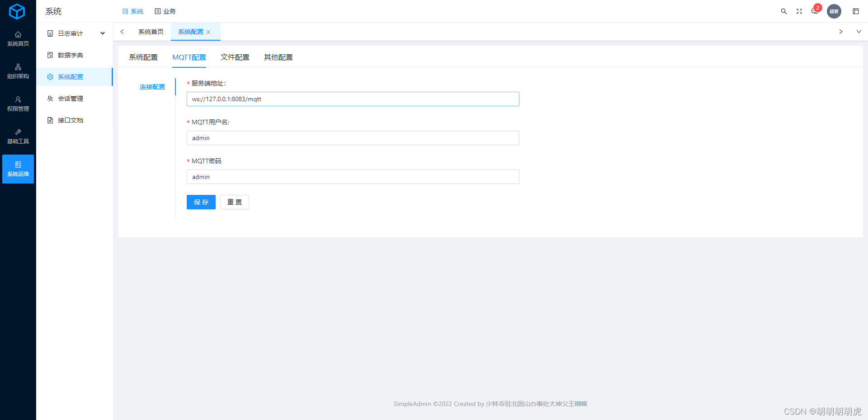868x420 pixels.
Task: Toggle fullscreen with the expand icon
Action: (799, 11)
